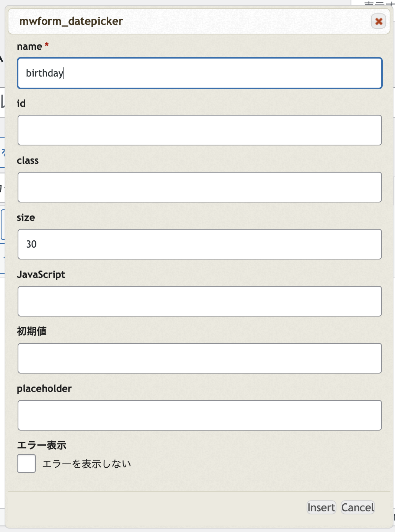Click the "size" field label
Image resolution: width=395 pixels, height=532 pixels.
pos(26,217)
